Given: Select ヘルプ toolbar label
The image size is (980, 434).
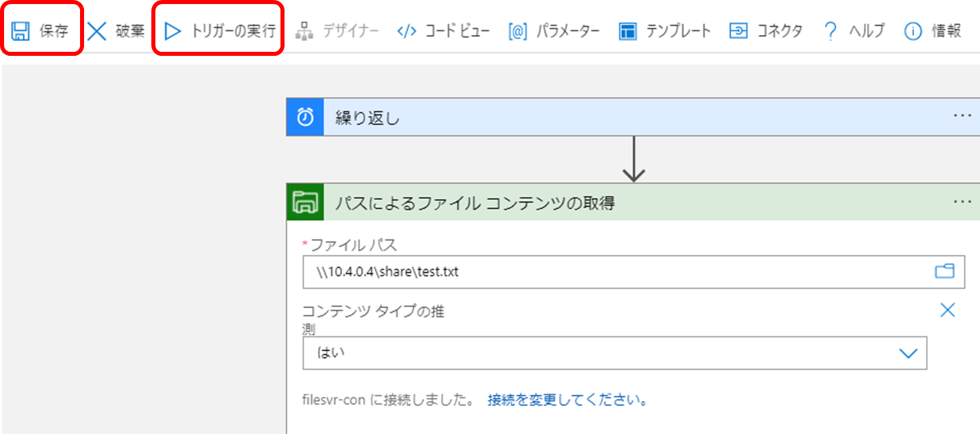Looking at the screenshot, I should click(x=867, y=31).
